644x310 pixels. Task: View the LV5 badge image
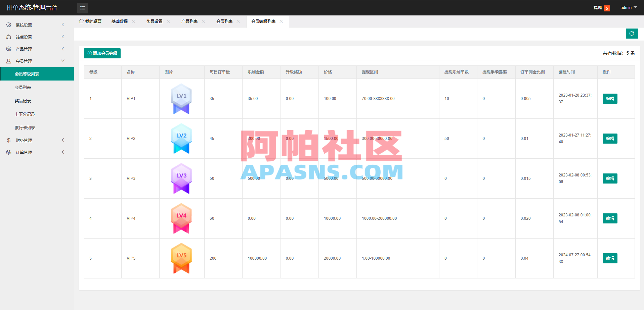(x=181, y=258)
